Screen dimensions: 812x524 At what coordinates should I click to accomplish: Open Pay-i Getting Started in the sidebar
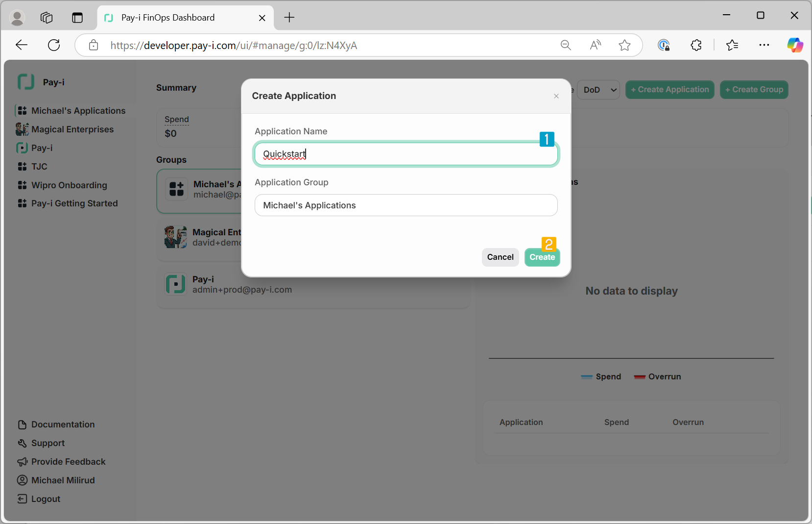click(68, 203)
